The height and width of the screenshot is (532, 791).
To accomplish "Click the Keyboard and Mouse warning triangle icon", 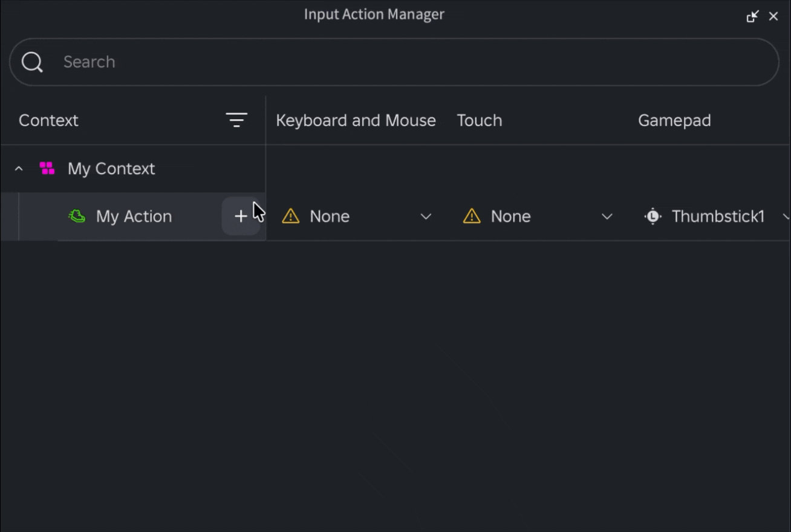I will (291, 216).
